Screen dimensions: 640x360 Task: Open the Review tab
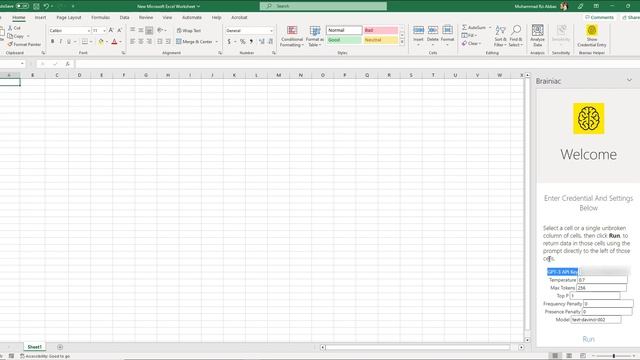[146, 18]
